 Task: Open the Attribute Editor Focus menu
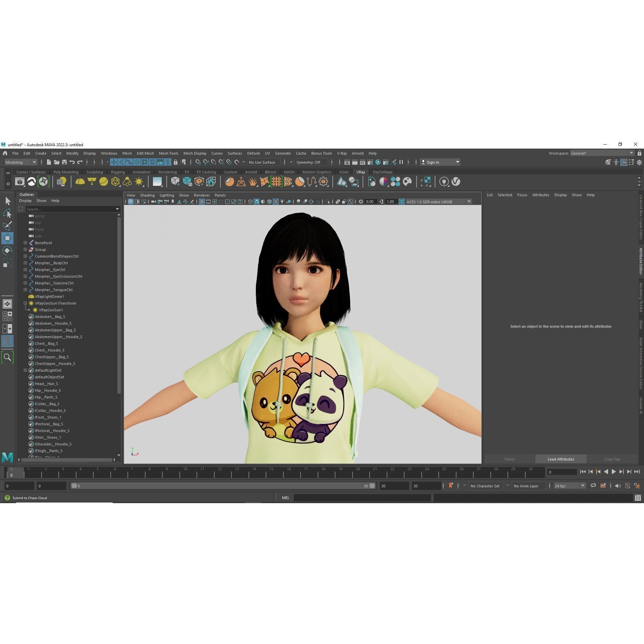(x=522, y=195)
